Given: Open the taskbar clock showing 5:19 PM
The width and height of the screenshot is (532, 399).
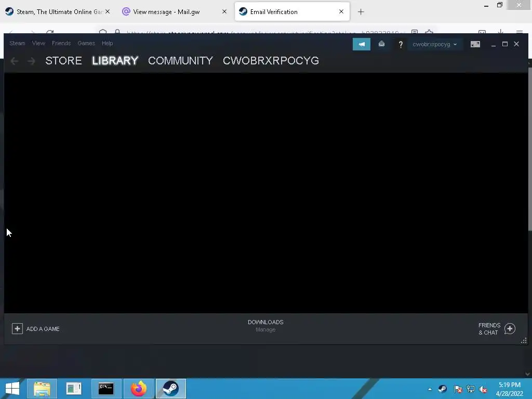Looking at the screenshot, I should point(509,389).
